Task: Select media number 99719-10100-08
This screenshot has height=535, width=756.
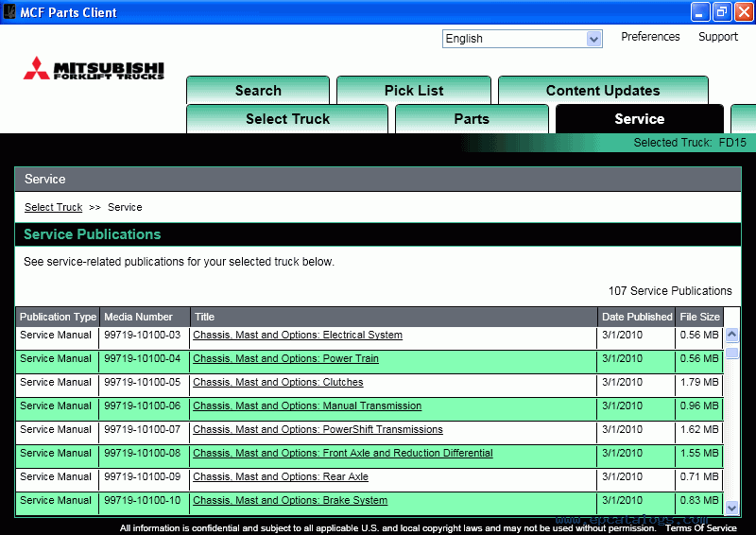Action: click(x=143, y=453)
